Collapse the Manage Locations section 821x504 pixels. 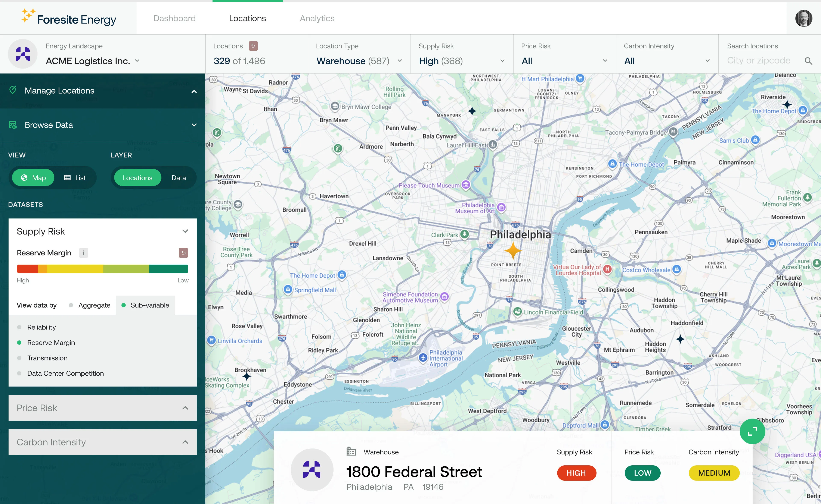[x=194, y=91]
